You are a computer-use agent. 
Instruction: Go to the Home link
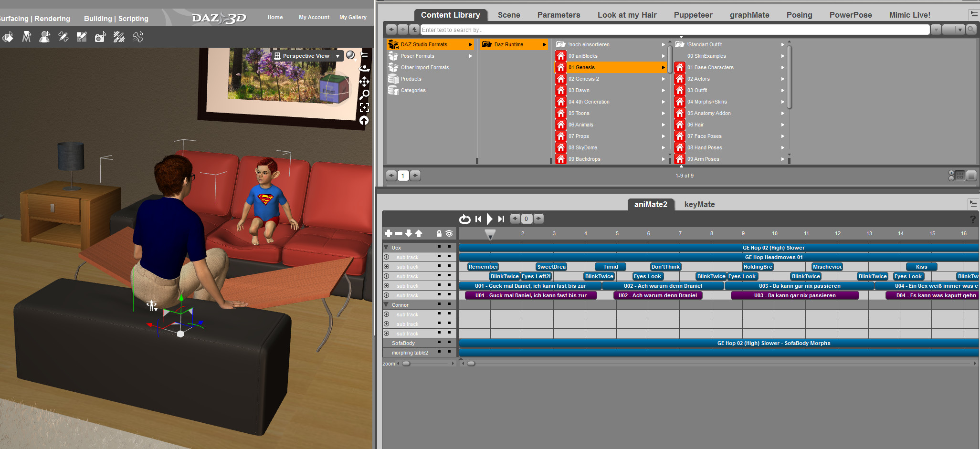(275, 17)
